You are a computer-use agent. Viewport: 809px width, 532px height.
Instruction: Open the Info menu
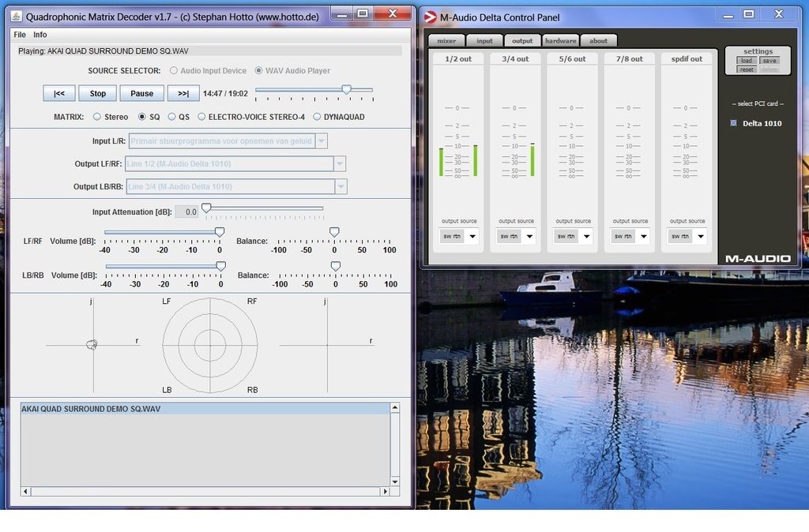tap(40, 35)
